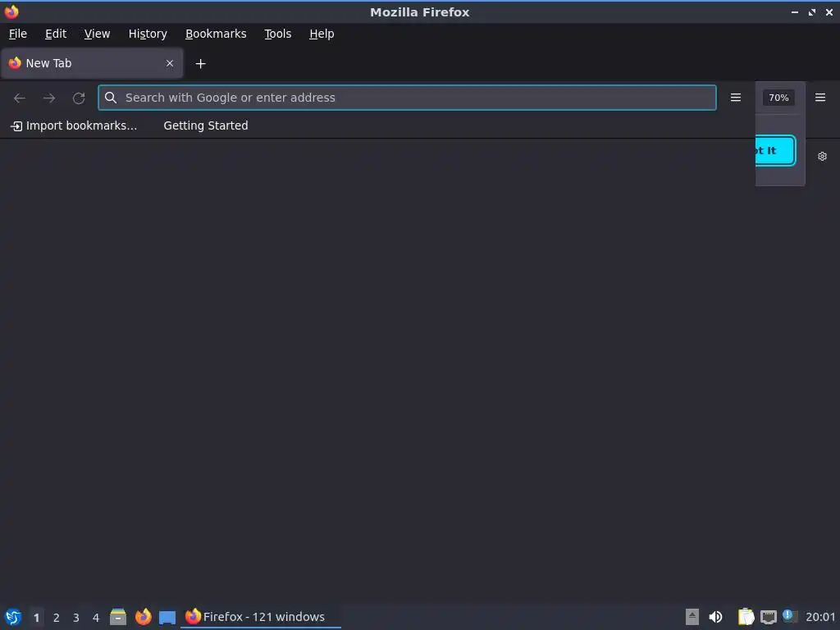This screenshot has width=840, height=630.
Task: Open the volume control tray icon
Action: 715,617
